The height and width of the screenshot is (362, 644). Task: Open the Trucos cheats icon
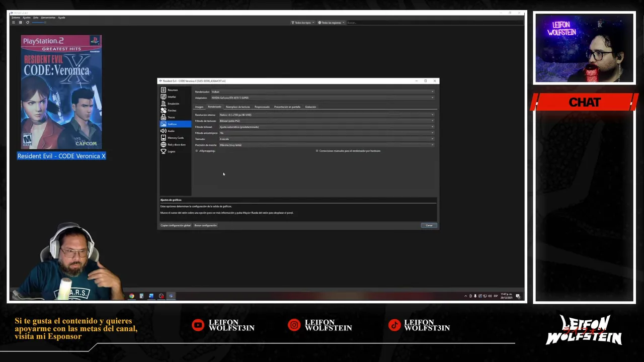(x=163, y=117)
